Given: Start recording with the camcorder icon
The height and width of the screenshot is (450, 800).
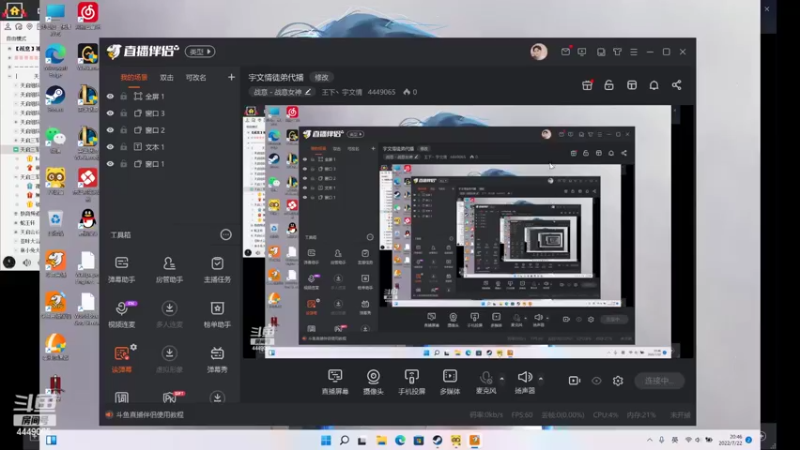Looking at the screenshot, I should click(574, 381).
